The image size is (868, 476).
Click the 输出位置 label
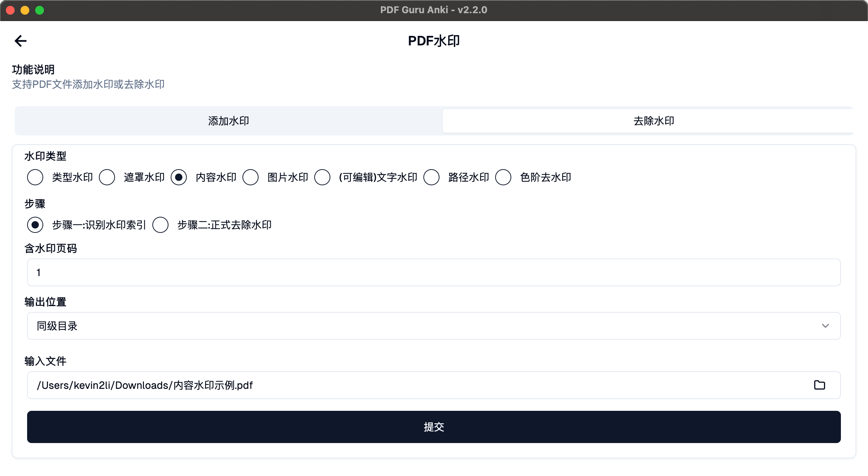tap(45, 302)
